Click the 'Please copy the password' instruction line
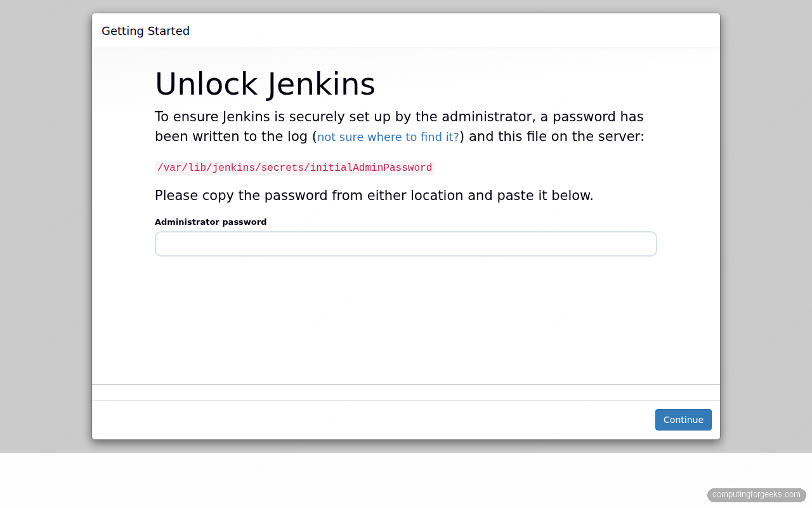This screenshot has height=508, width=812. tap(374, 195)
